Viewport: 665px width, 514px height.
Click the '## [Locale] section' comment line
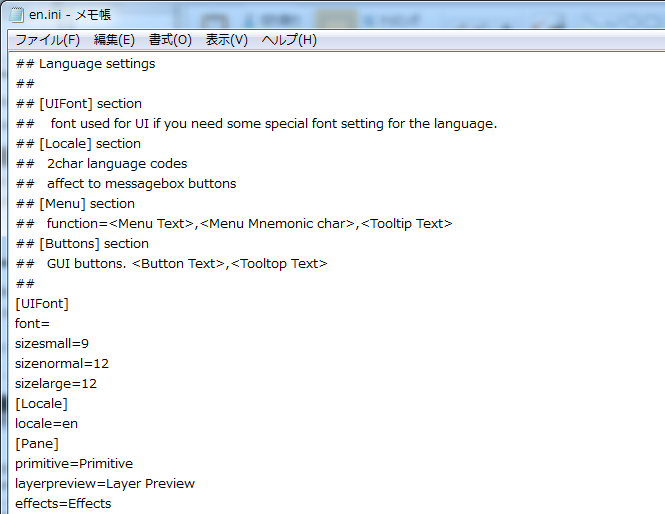(78, 144)
